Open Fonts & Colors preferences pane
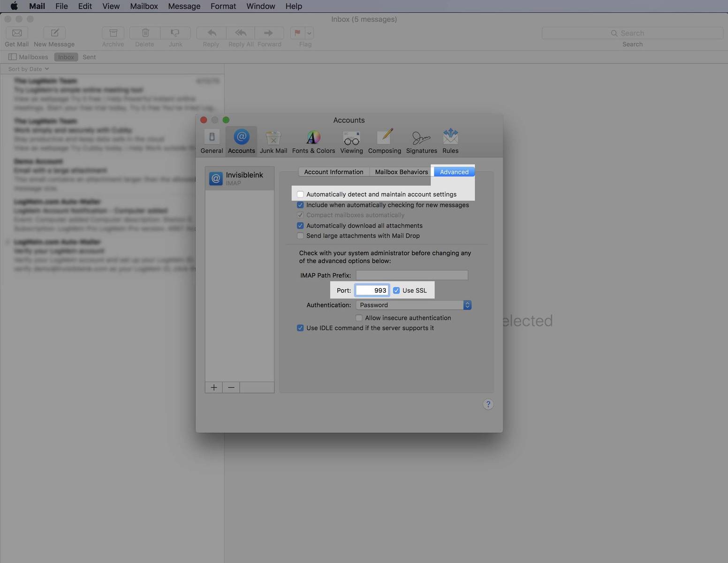Image resolution: width=728 pixels, height=563 pixels. coord(313,141)
